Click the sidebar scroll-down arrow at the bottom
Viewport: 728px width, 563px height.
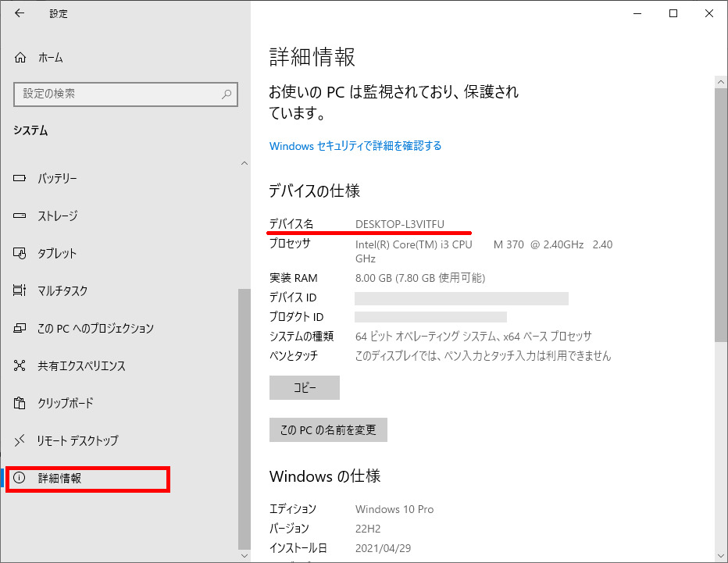point(244,555)
